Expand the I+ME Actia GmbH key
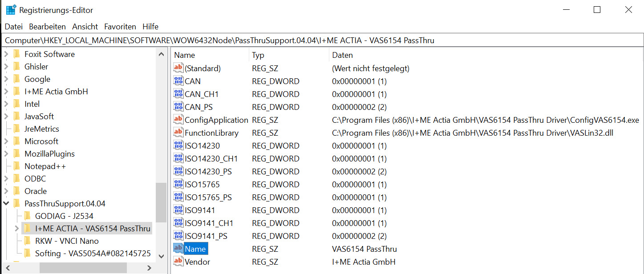This screenshot has width=644, height=274. point(6,91)
